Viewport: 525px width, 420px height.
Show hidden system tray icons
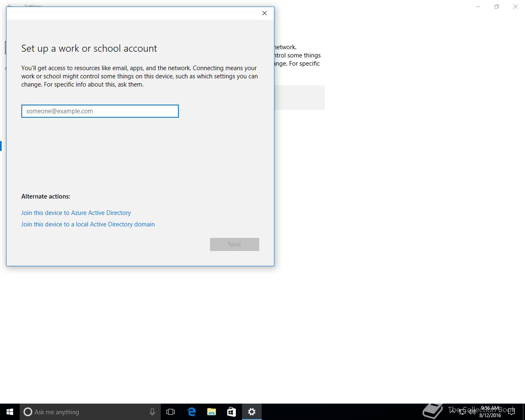pyautogui.click(x=452, y=411)
